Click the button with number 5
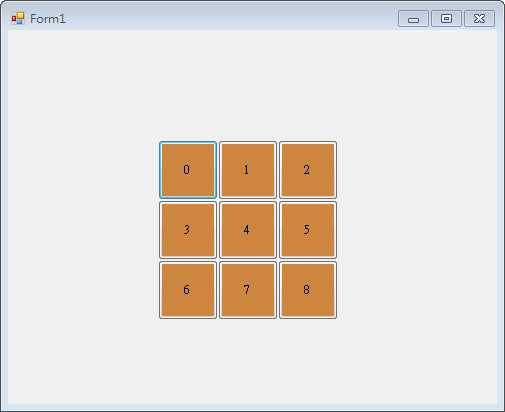This screenshot has height=412, width=505. 308,230
